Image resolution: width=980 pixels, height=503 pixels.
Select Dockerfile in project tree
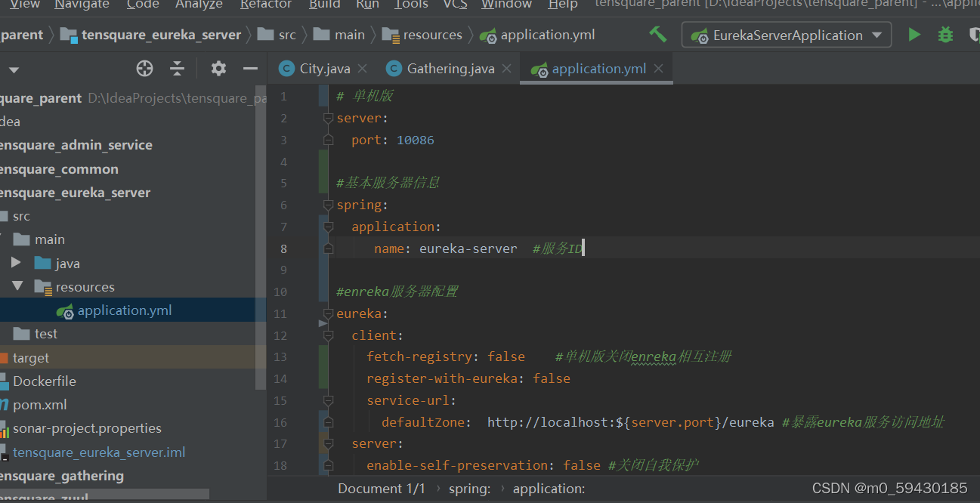point(38,381)
